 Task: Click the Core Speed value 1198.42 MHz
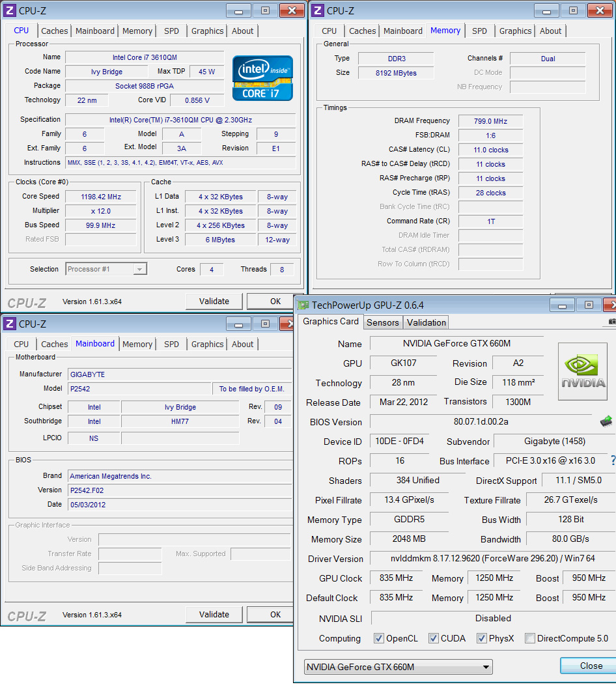(101, 197)
